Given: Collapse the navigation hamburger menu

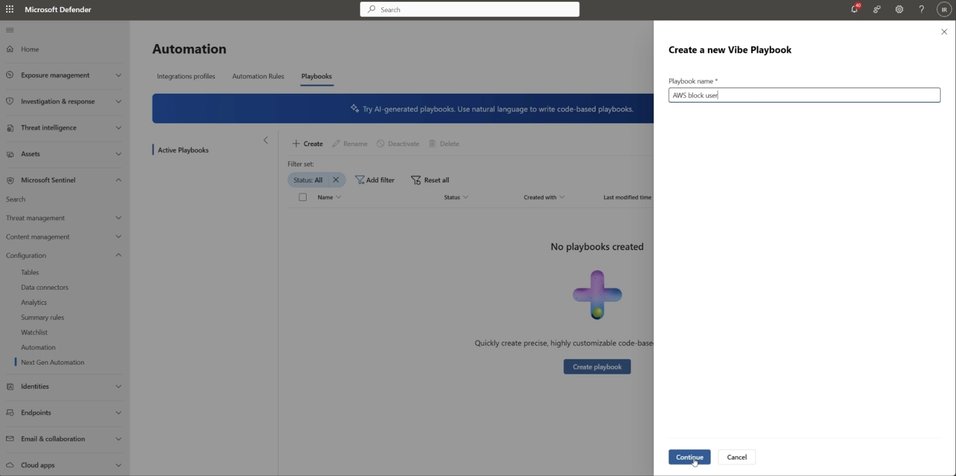Looking at the screenshot, I should click(x=10, y=30).
